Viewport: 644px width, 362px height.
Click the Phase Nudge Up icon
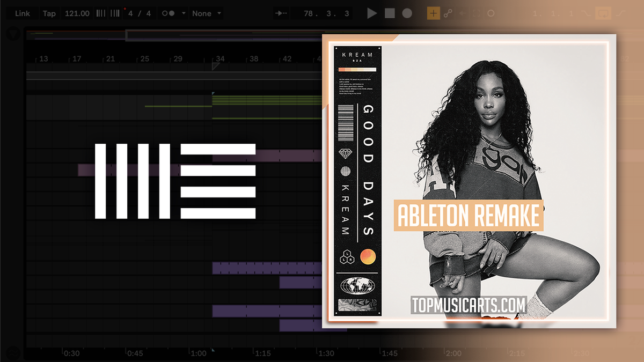coord(115,13)
